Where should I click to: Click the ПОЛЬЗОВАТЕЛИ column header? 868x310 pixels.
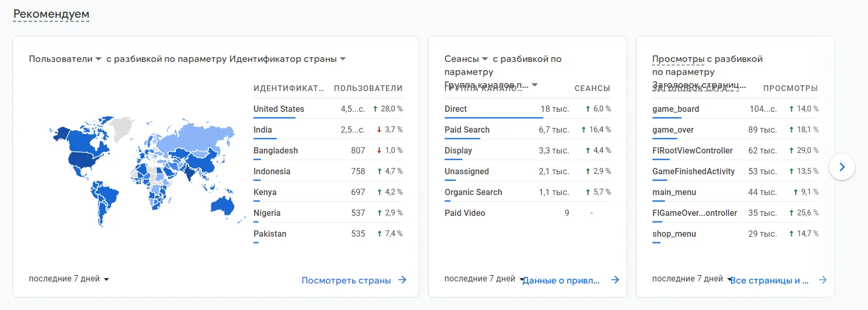[368, 88]
